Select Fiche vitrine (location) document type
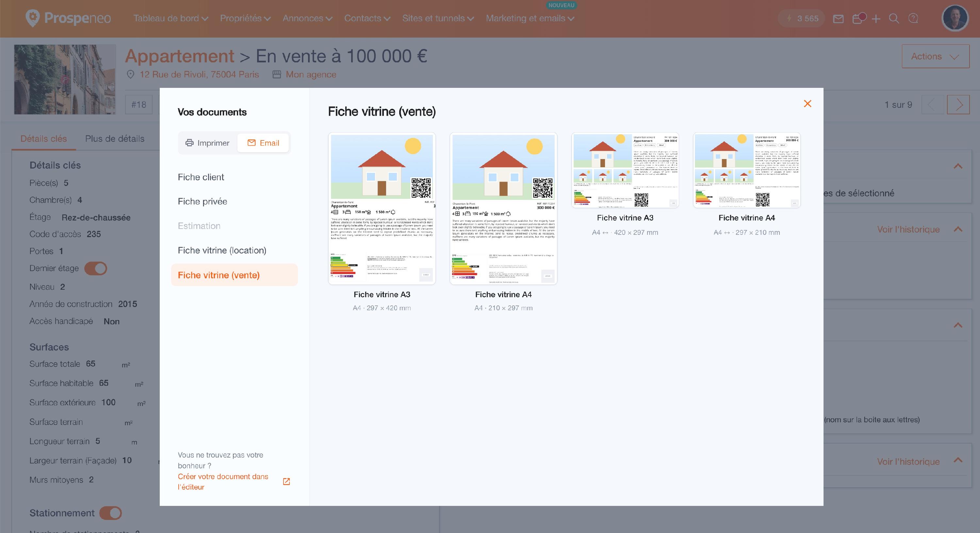Viewport: 980px width, 533px height. click(222, 250)
